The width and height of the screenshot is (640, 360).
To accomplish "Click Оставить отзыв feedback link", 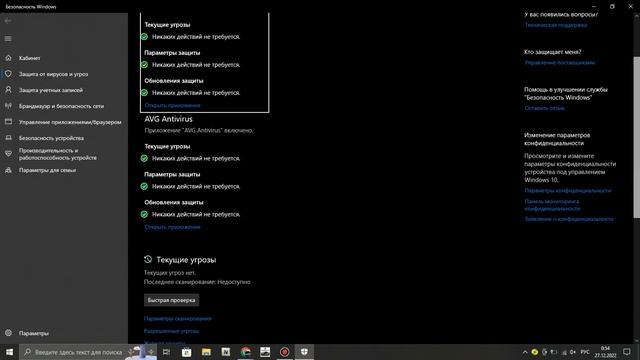I will point(544,108).
